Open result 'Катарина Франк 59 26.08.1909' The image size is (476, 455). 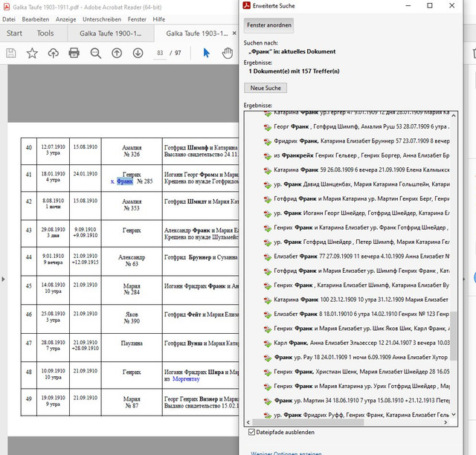click(x=361, y=170)
